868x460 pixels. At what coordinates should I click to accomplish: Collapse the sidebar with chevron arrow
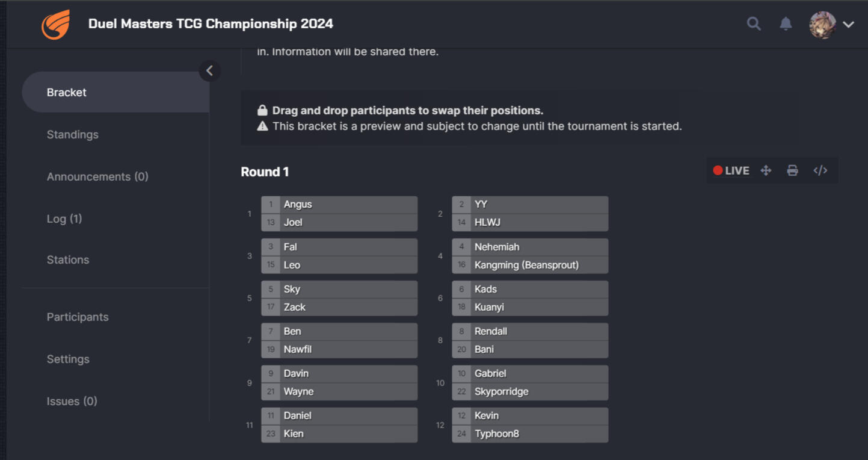point(209,70)
